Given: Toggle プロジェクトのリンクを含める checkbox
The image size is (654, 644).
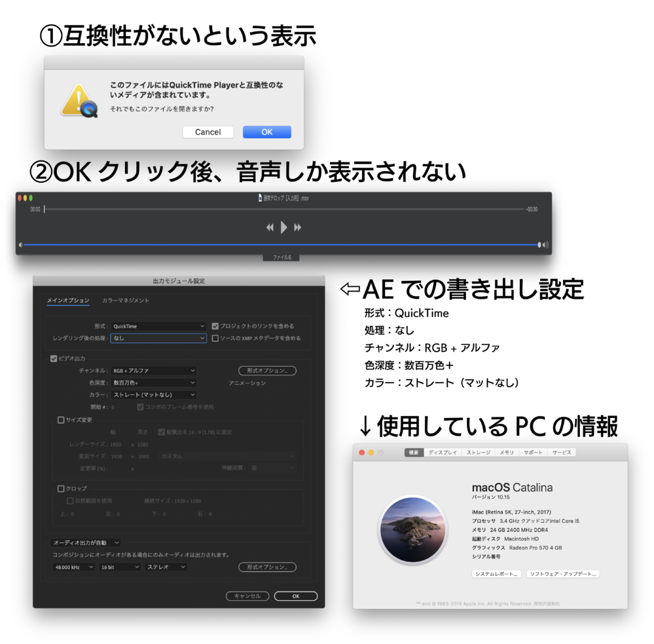Looking at the screenshot, I should tap(215, 326).
